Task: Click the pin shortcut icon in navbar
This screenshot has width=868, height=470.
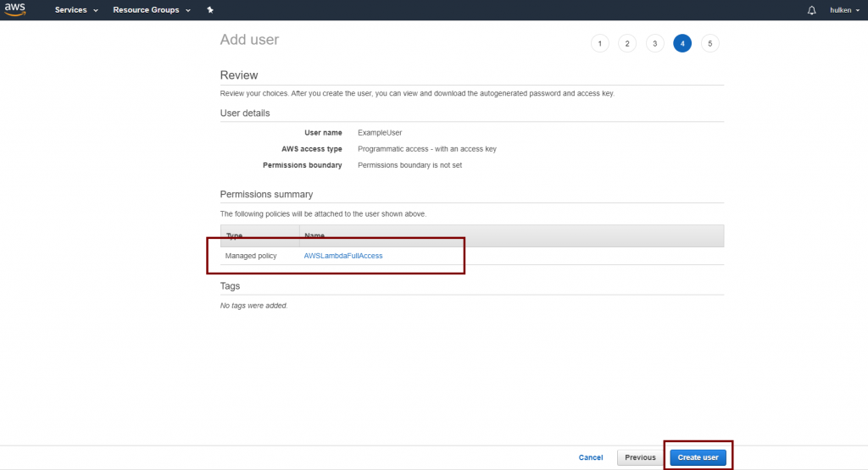Action: tap(210, 10)
